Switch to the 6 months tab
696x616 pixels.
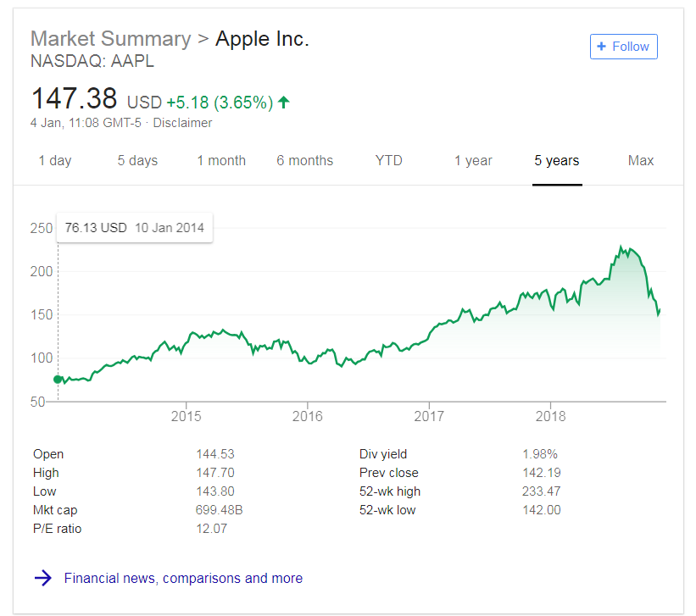(x=304, y=160)
